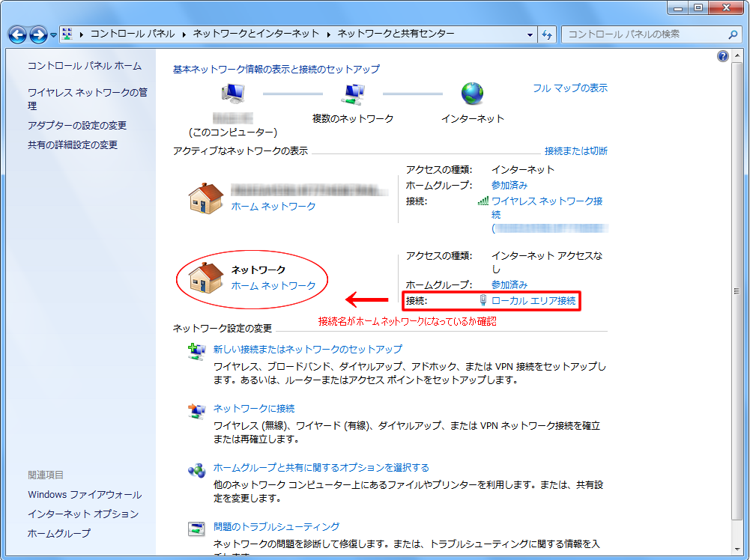Click this computer icon in network map

[x=232, y=94]
